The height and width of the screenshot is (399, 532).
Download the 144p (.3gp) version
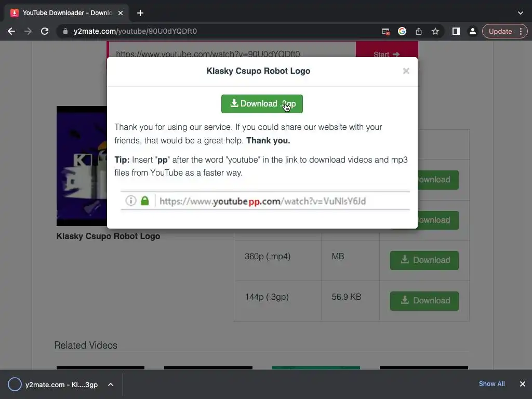pyautogui.click(x=424, y=301)
